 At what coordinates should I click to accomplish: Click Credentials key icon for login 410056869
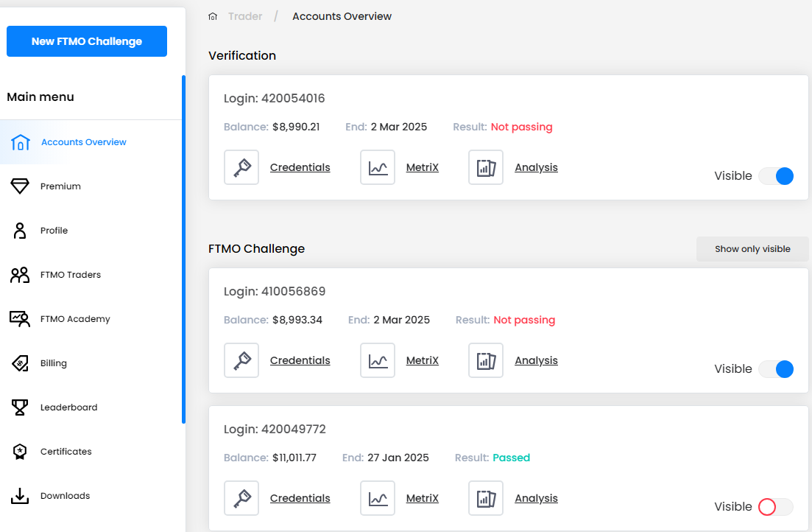tap(241, 360)
